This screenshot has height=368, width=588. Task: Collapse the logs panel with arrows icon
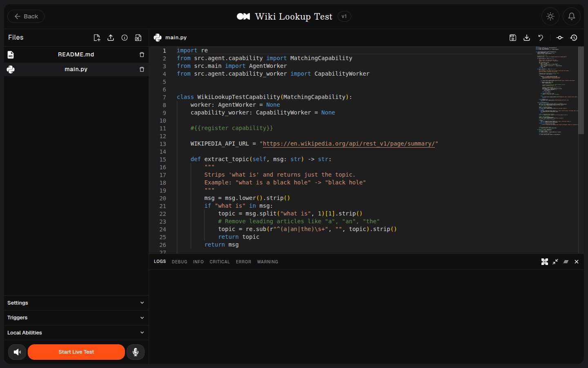pos(555,262)
